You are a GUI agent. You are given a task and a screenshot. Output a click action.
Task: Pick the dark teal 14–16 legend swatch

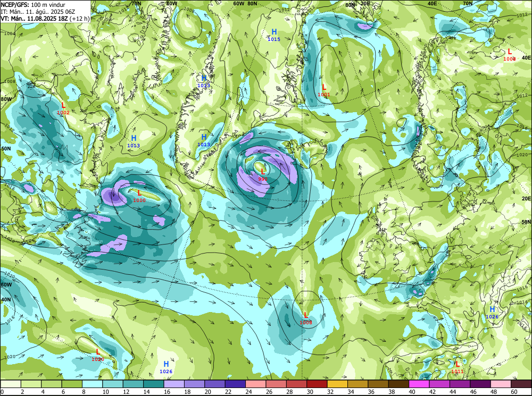pyautogui.click(x=154, y=384)
